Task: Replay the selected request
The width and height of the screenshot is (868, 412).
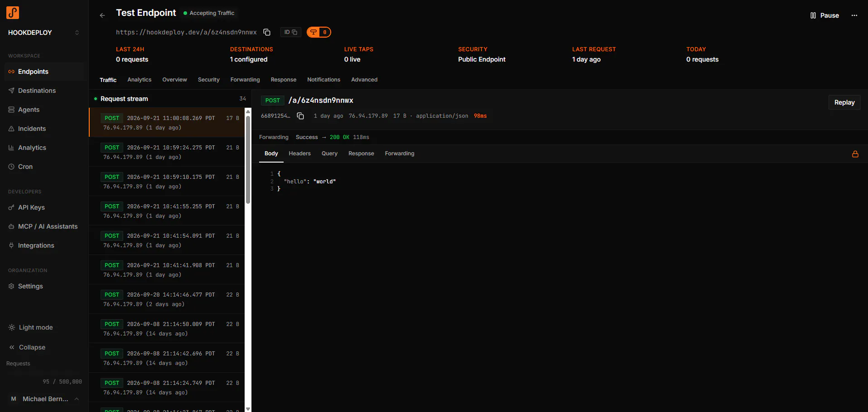Action: coord(844,102)
